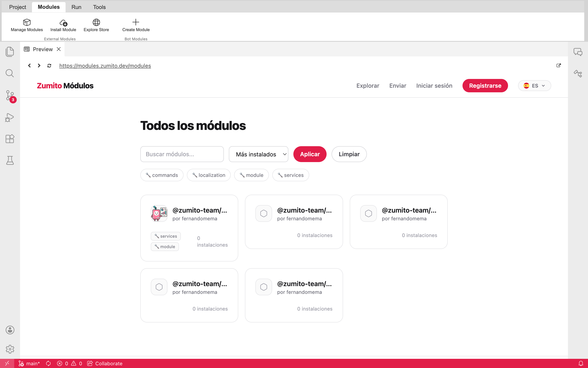Click the Registrarse button
The height and width of the screenshot is (368, 588).
[x=485, y=86]
